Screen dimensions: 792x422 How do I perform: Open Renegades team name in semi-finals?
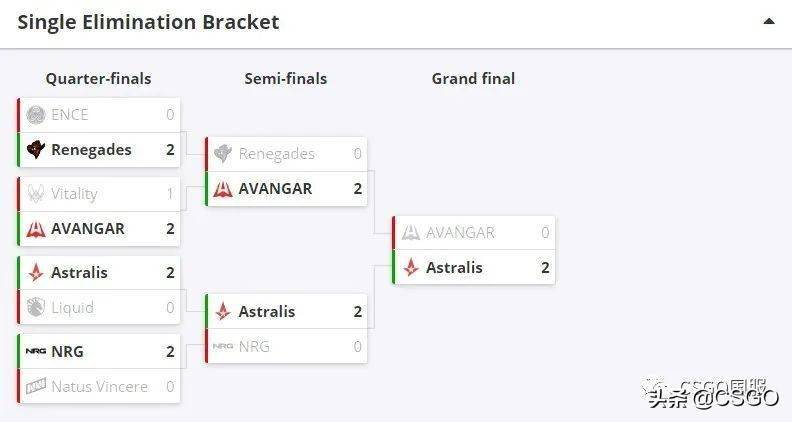[x=276, y=154]
